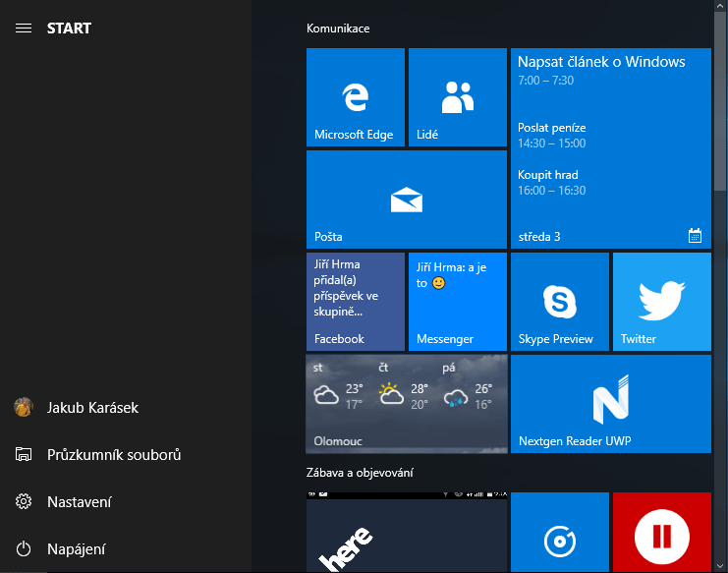This screenshot has width=728, height=573.
Task: Click the Zábava a objevování group heading
Action: point(360,473)
